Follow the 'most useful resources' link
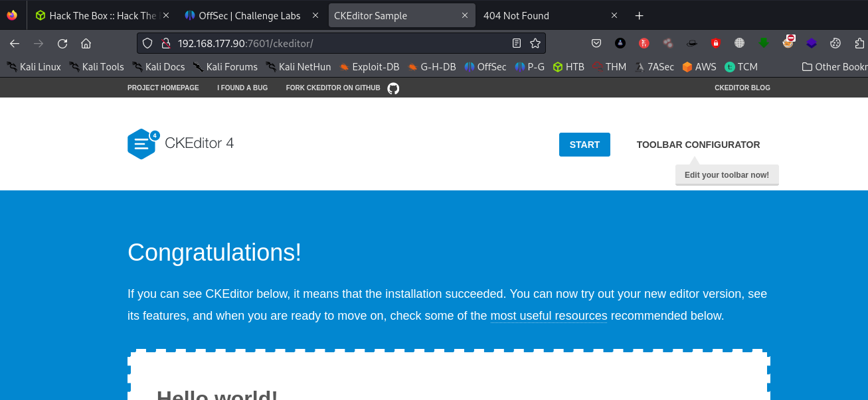868x400 pixels. [549, 316]
